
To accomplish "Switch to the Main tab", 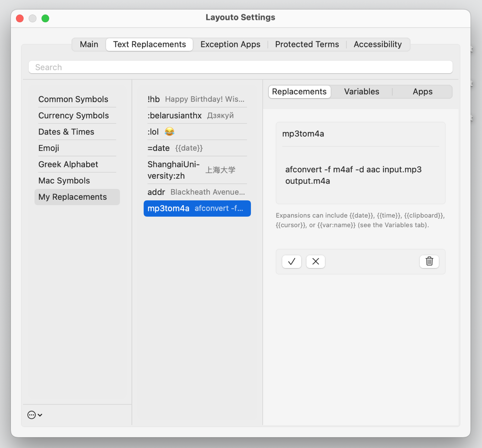I will point(89,44).
